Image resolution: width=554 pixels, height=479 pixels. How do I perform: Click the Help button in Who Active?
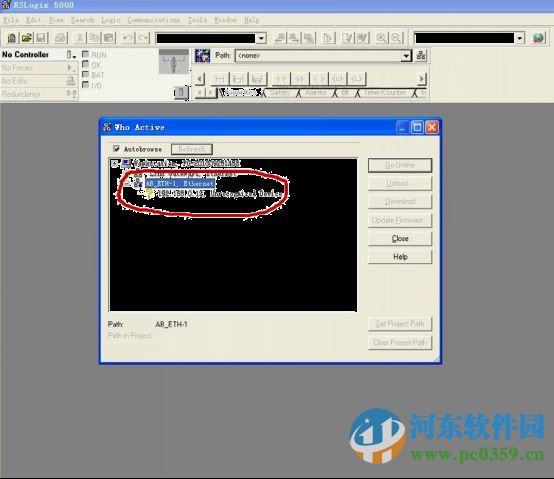(400, 257)
